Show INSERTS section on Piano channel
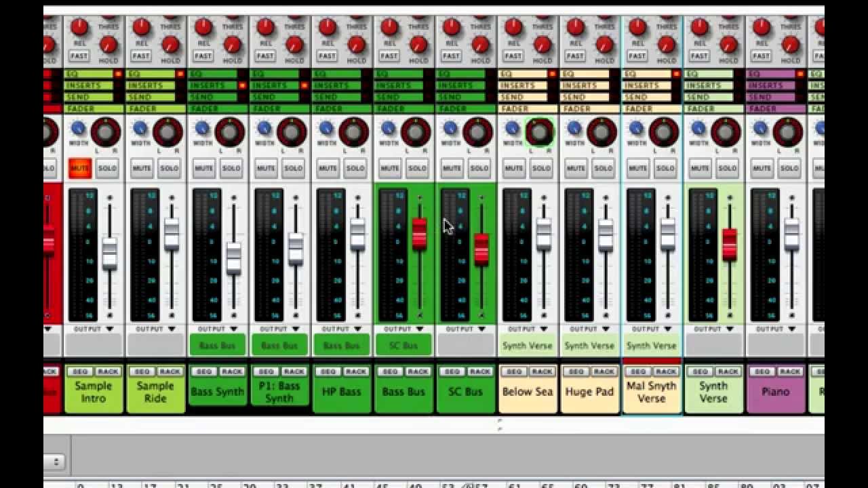The image size is (868, 488). [x=771, y=85]
